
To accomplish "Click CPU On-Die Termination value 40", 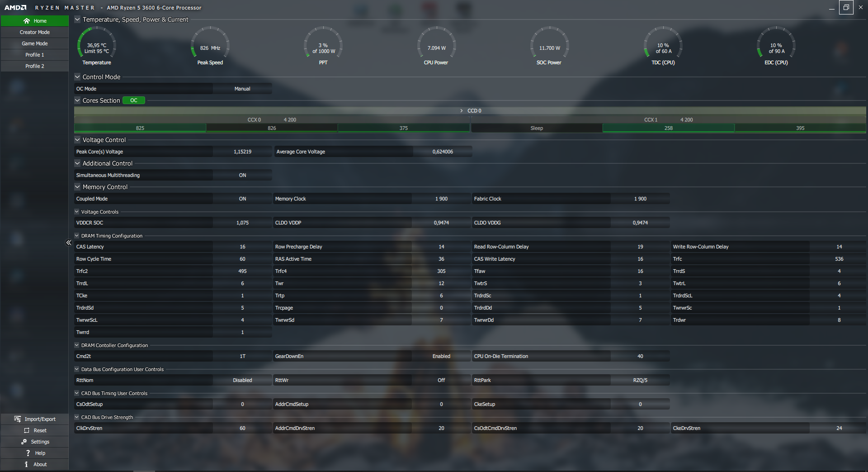I will pos(640,356).
